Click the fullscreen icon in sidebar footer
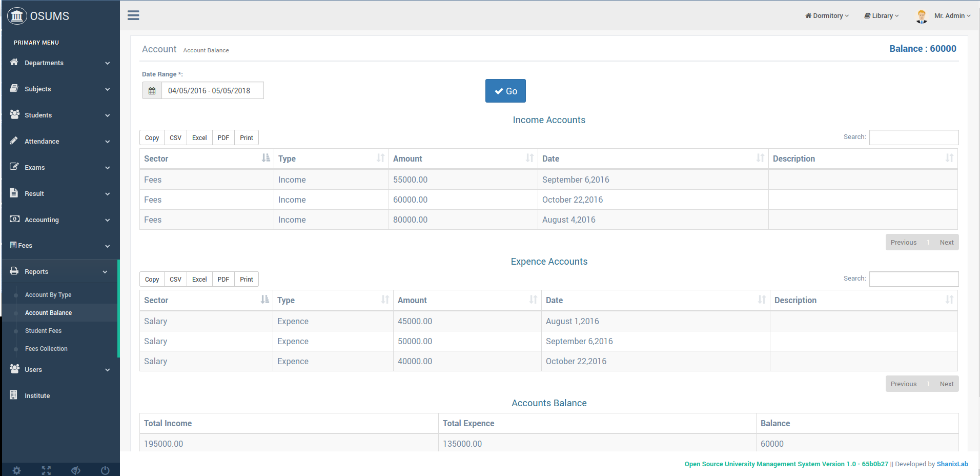The width and height of the screenshot is (980, 476). click(x=46, y=470)
